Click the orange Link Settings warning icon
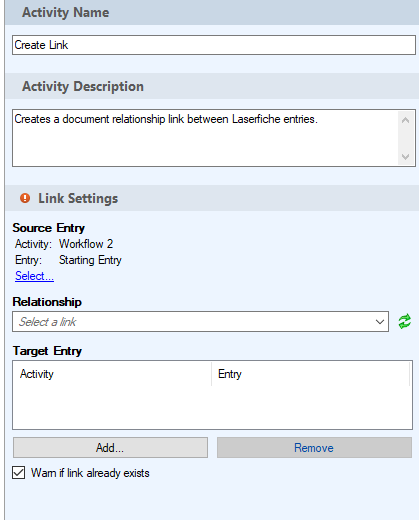This screenshot has width=419, height=520. (x=25, y=198)
